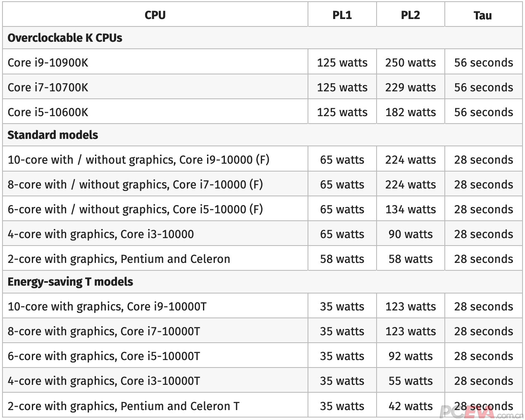
Task: Click the 250 watts PL2 cell
Action: point(410,63)
